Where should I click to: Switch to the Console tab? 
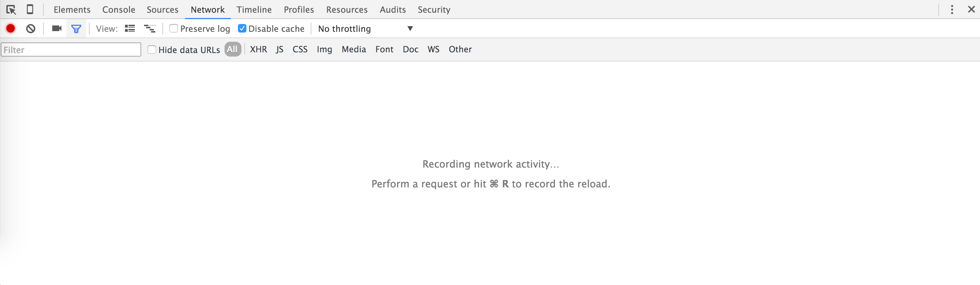pos(119,10)
